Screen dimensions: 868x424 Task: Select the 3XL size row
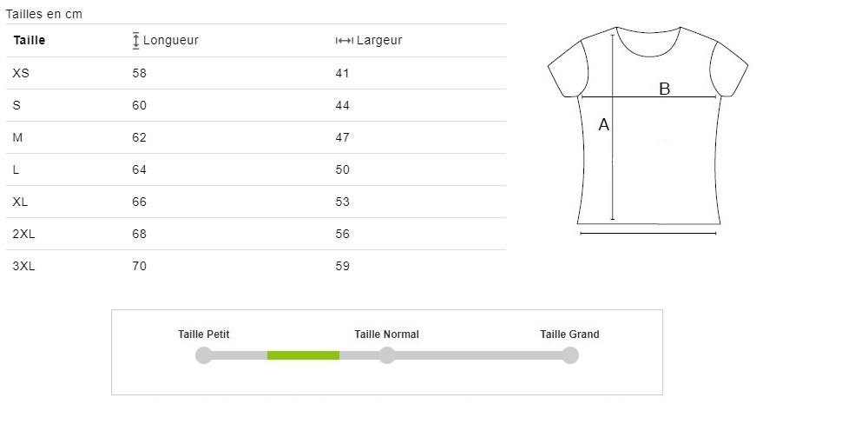coord(256,266)
